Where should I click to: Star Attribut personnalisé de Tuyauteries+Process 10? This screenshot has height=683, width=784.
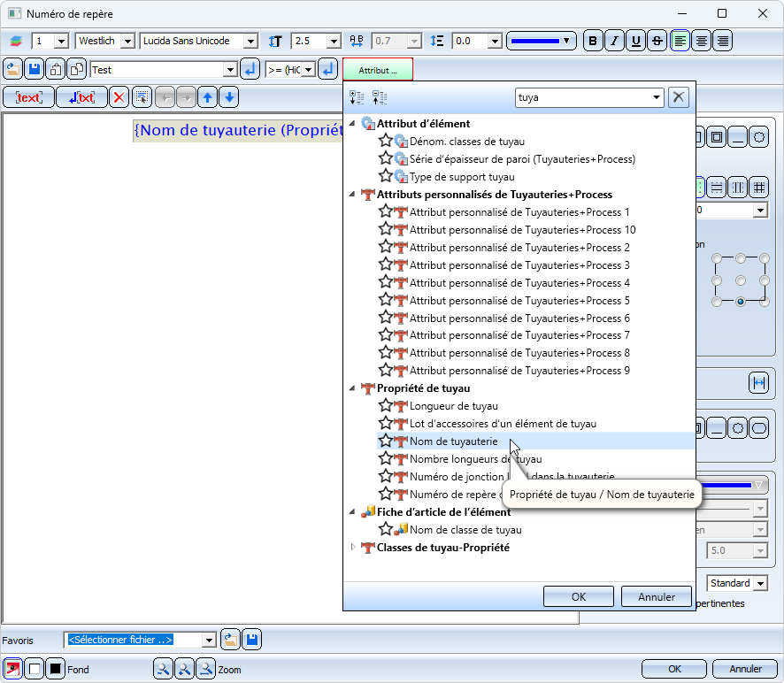(386, 229)
